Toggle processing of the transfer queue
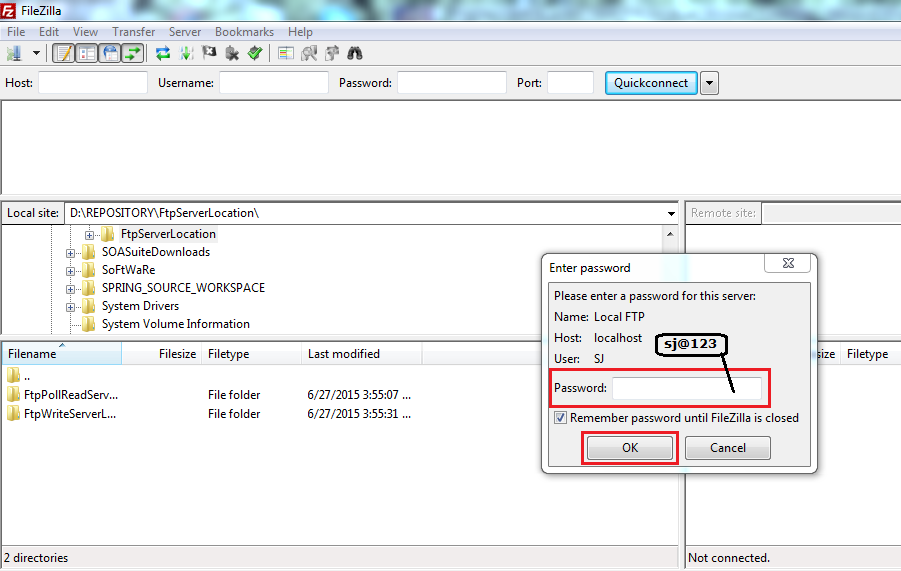The image size is (901, 571). coord(186,53)
